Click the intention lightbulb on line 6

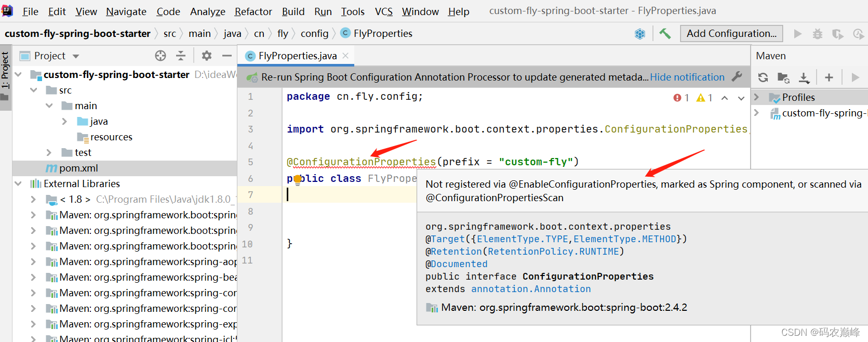coord(297,180)
